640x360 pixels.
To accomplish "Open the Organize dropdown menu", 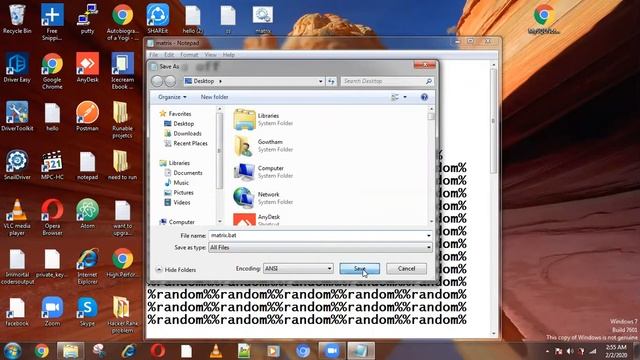I will click(172, 97).
